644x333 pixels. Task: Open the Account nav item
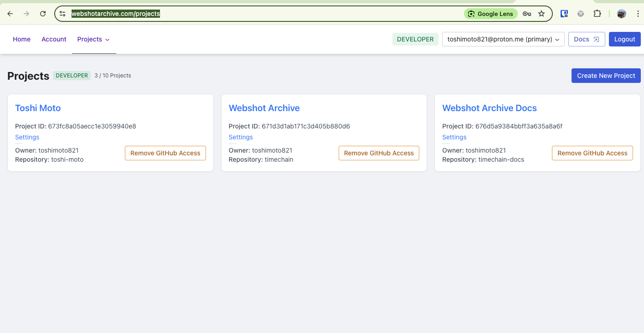(54, 39)
